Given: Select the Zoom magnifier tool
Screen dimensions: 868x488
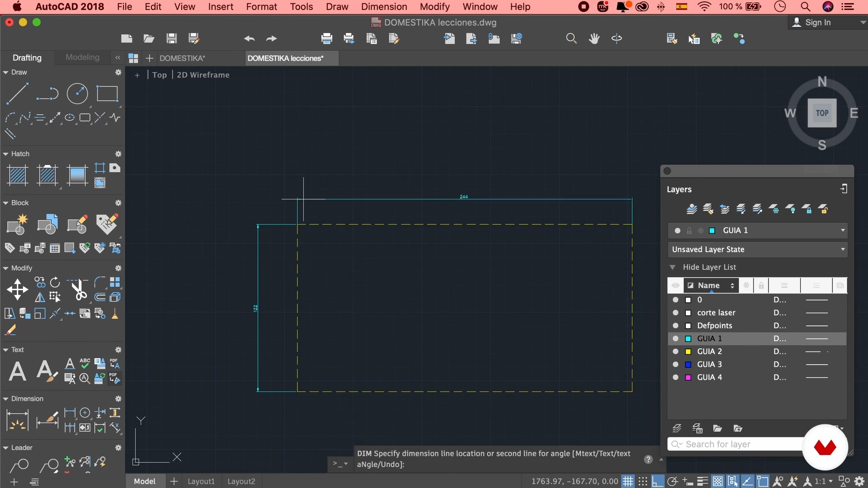Looking at the screenshot, I should pyautogui.click(x=571, y=38).
